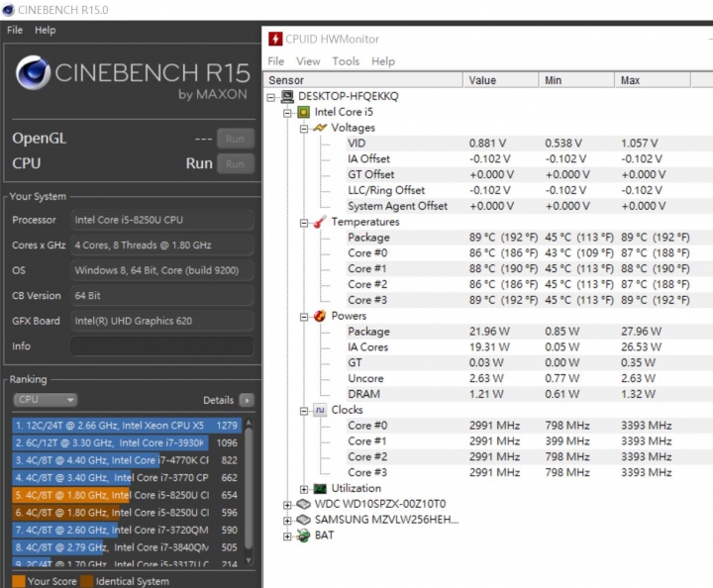
Task: Click the Temperatures thermometer icon
Action: click(320, 222)
